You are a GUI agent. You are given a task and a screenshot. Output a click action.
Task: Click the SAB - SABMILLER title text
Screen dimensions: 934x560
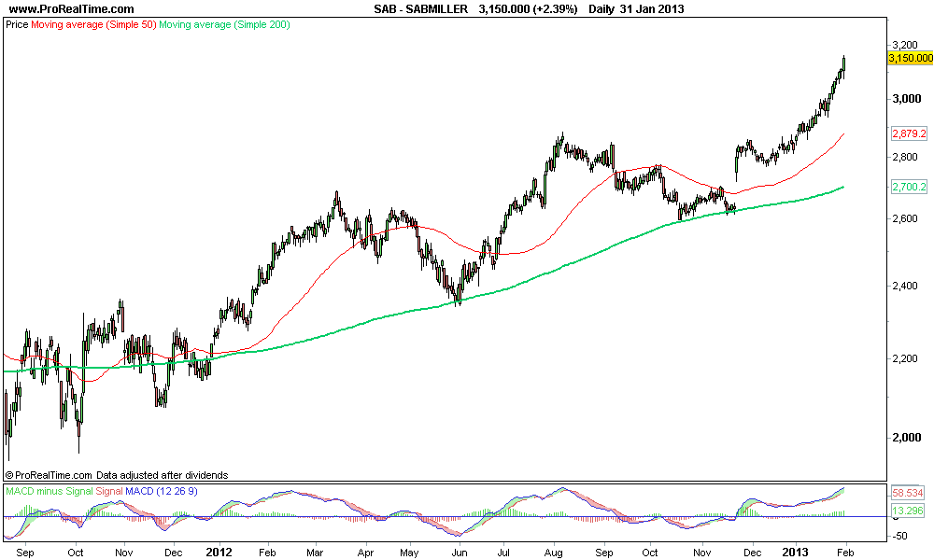coord(420,9)
